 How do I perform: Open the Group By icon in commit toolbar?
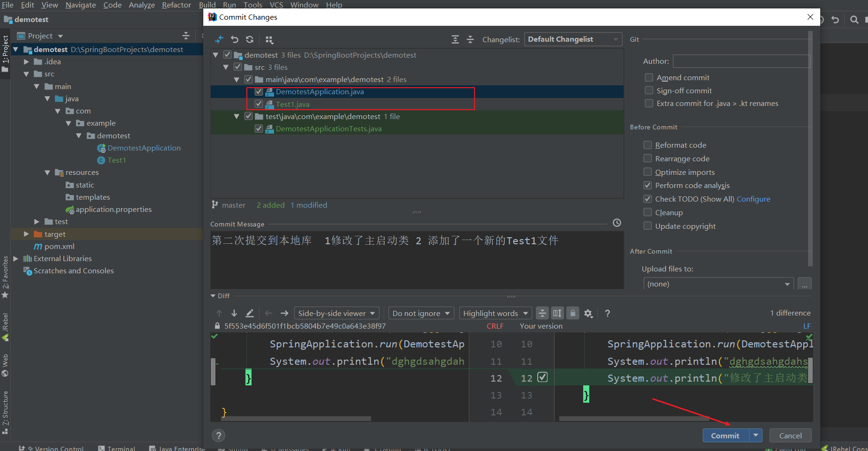tap(269, 39)
